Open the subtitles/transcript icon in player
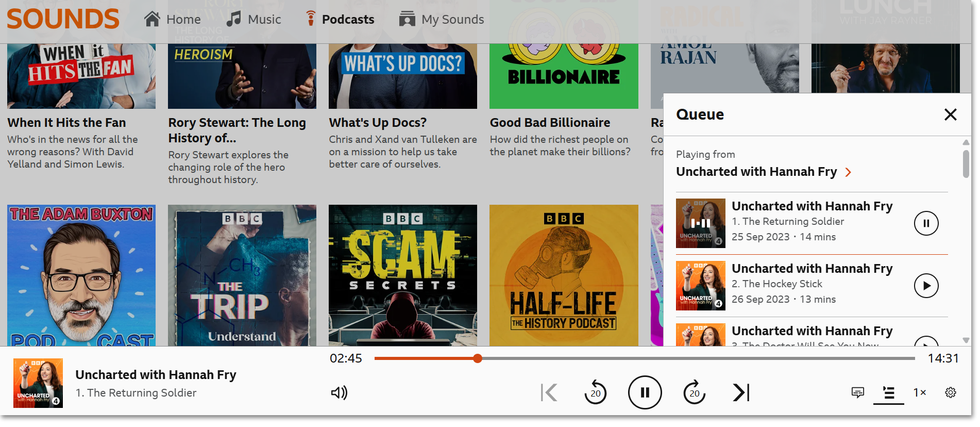Image resolution: width=980 pixels, height=427 pixels. tap(858, 393)
